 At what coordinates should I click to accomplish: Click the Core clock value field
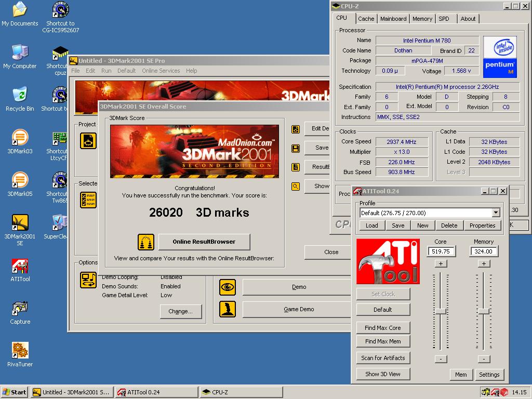point(441,251)
